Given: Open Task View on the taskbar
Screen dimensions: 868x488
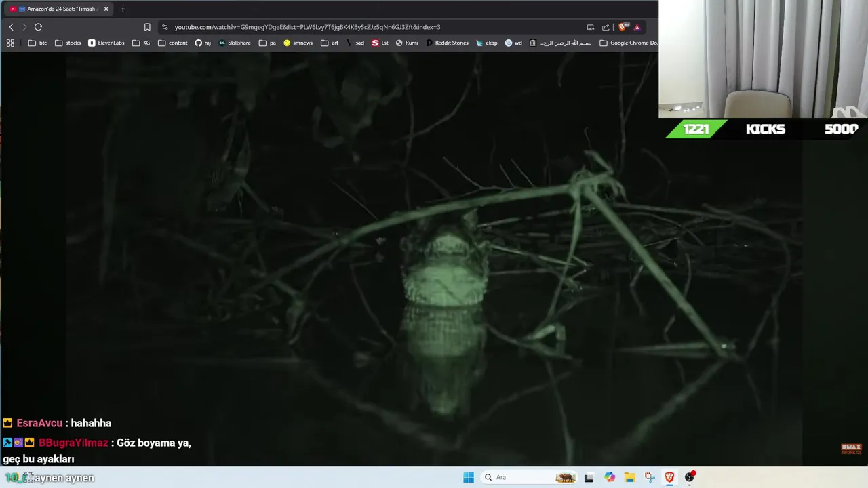Looking at the screenshot, I should tap(589, 477).
